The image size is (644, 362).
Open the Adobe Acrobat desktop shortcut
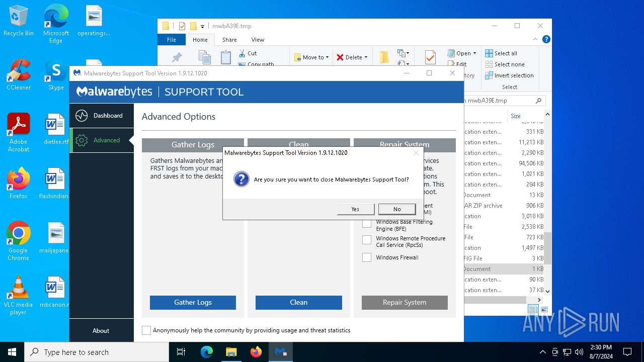click(x=19, y=132)
